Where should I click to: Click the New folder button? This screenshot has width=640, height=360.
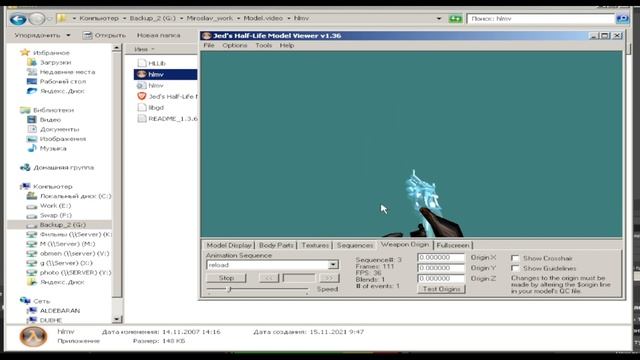pyautogui.click(x=158, y=36)
